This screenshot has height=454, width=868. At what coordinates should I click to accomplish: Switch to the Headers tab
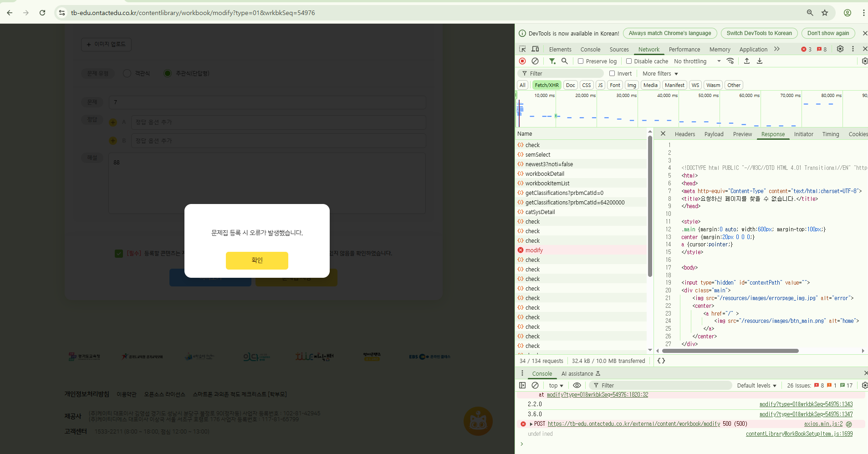coord(684,134)
